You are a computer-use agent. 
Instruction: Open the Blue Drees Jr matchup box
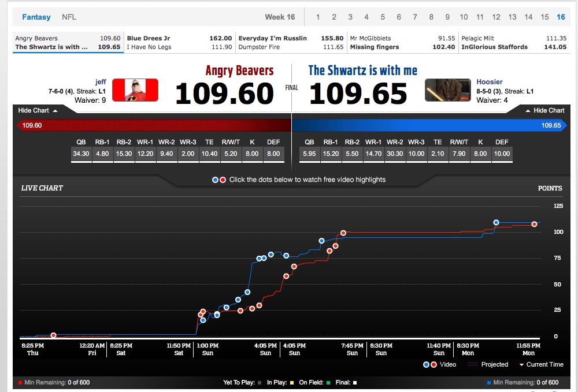coord(179,43)
